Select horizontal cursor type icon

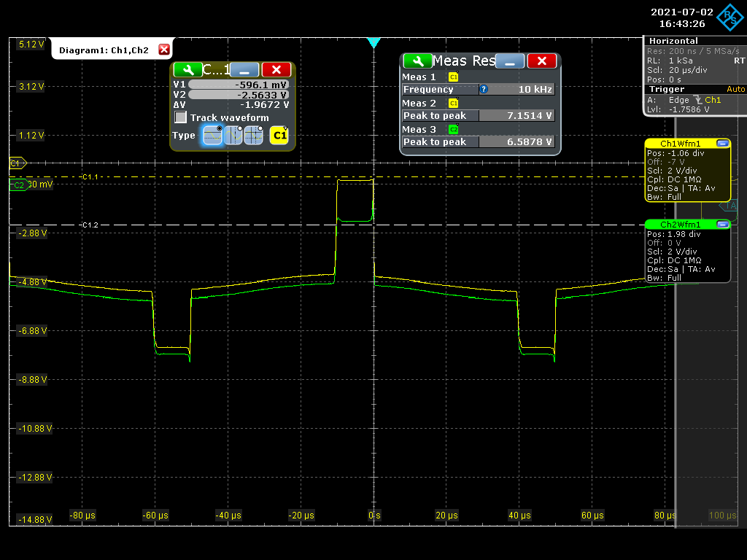[213, 135]
